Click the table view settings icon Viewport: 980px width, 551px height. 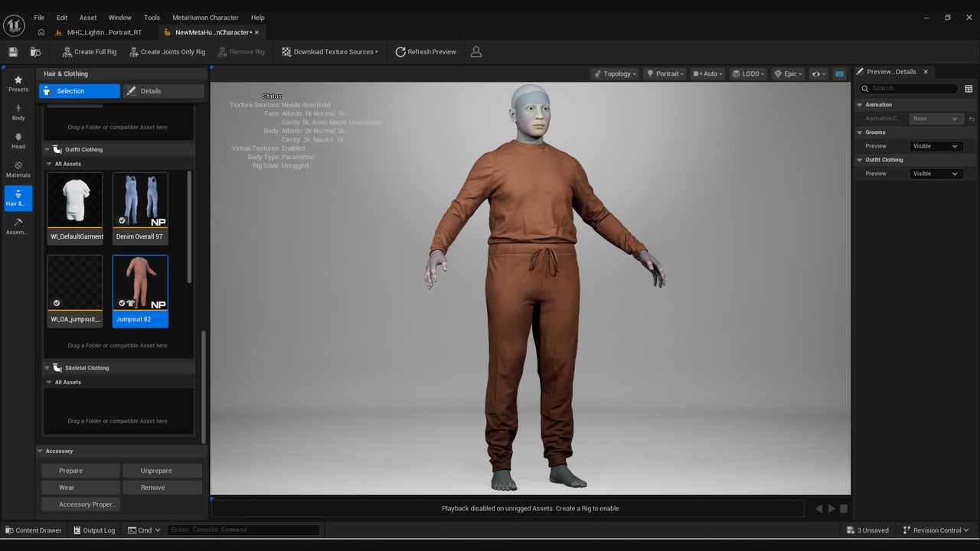pyautogui.click(x=969, y=89)
